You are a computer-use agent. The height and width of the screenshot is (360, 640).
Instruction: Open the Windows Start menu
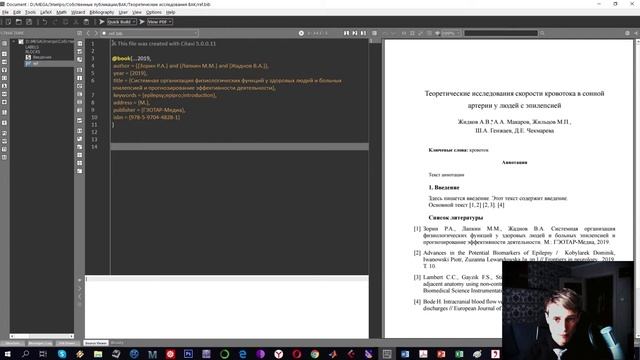pos(7,354)
